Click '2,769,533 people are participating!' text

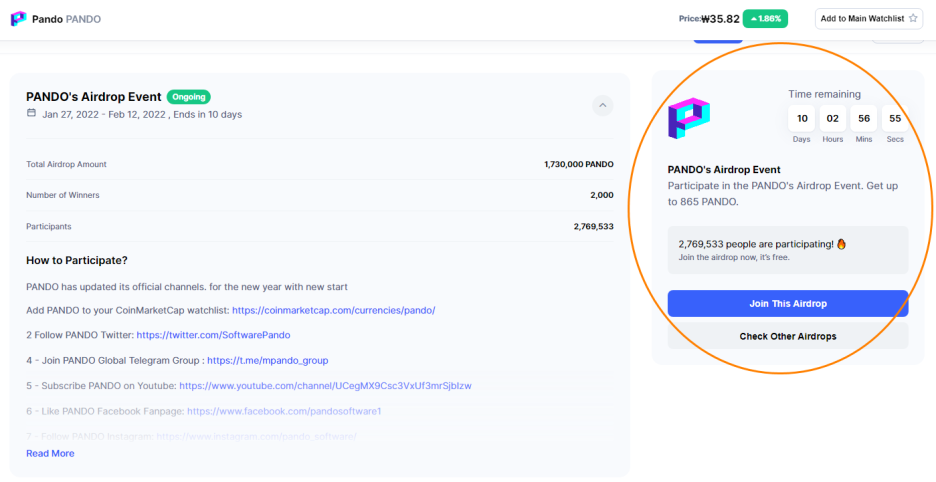755,244
